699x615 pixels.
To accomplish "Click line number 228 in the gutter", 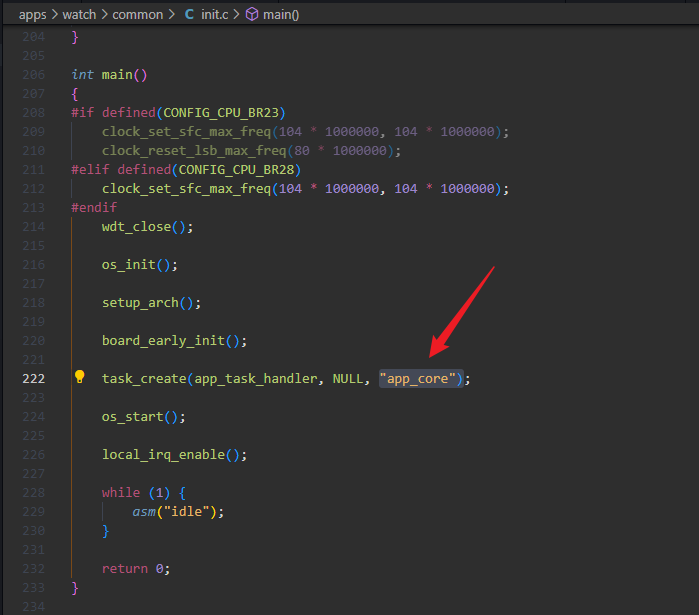I will (33, 493).
